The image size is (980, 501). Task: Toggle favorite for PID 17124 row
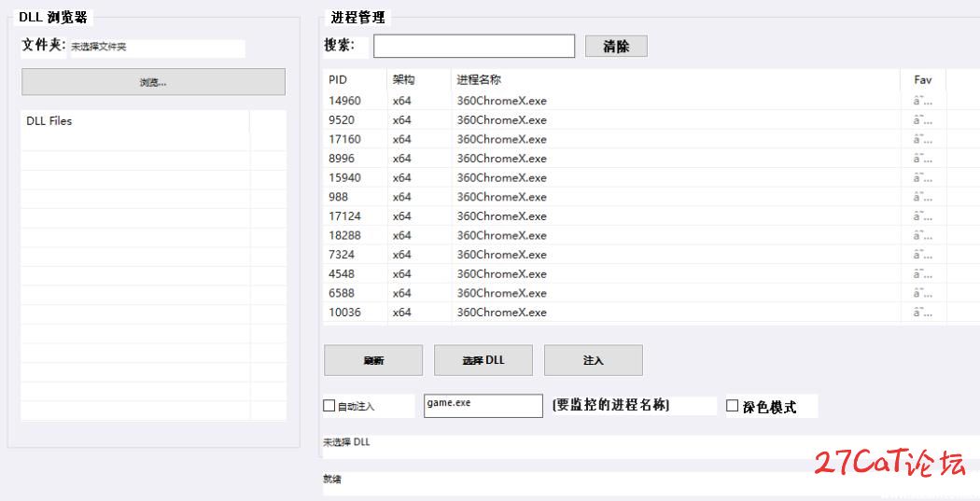pyautogui.click(x=923, y=216)
